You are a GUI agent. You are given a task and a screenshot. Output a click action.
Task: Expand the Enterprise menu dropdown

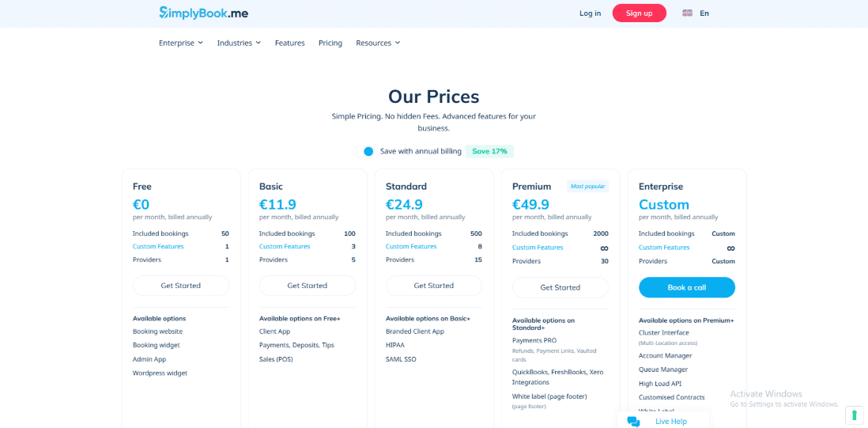pyautogui.click(x=181, y=43)
